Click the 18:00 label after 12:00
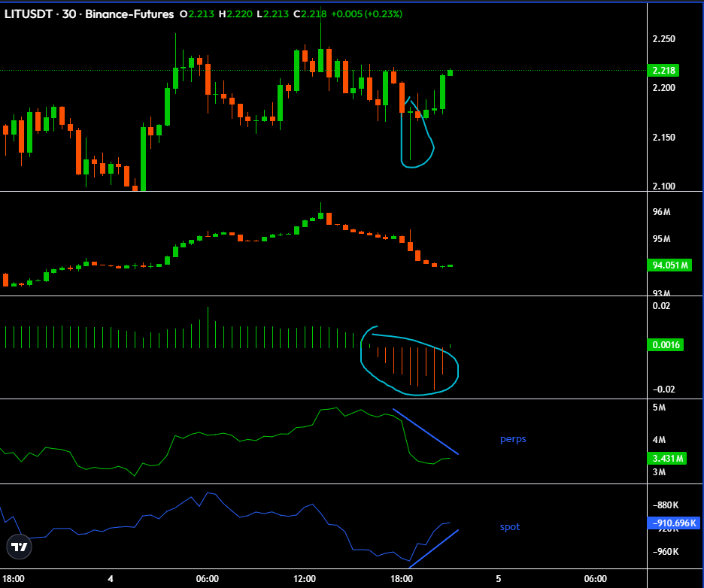Image resolution: width=704 pixels, height=588 pixels. (402, 578)
